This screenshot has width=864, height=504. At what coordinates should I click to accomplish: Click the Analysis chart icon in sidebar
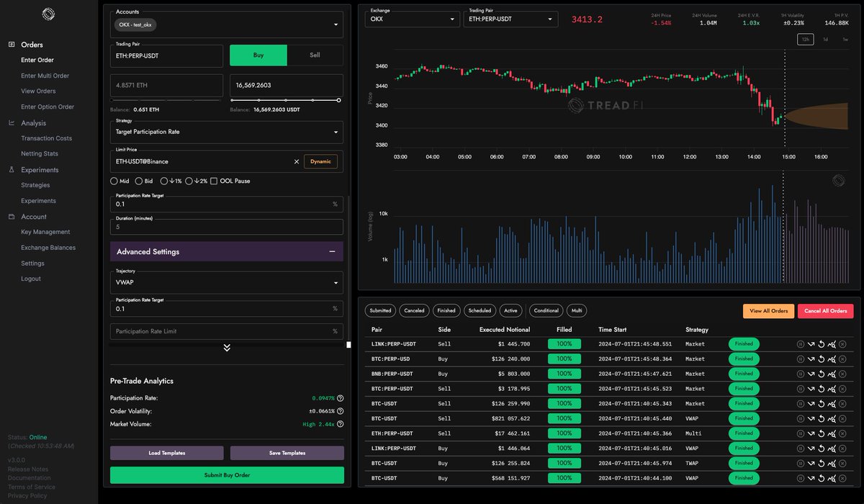12,123
